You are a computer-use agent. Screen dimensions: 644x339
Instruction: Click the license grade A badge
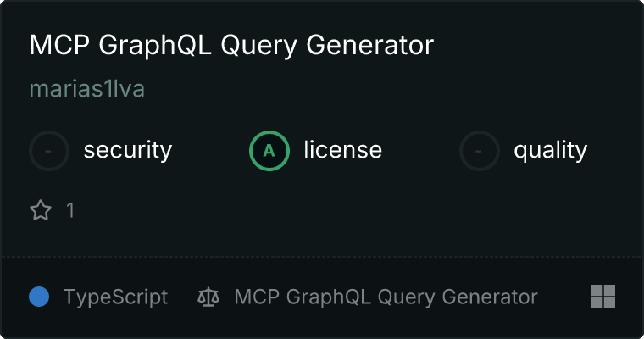click(269, 151)
